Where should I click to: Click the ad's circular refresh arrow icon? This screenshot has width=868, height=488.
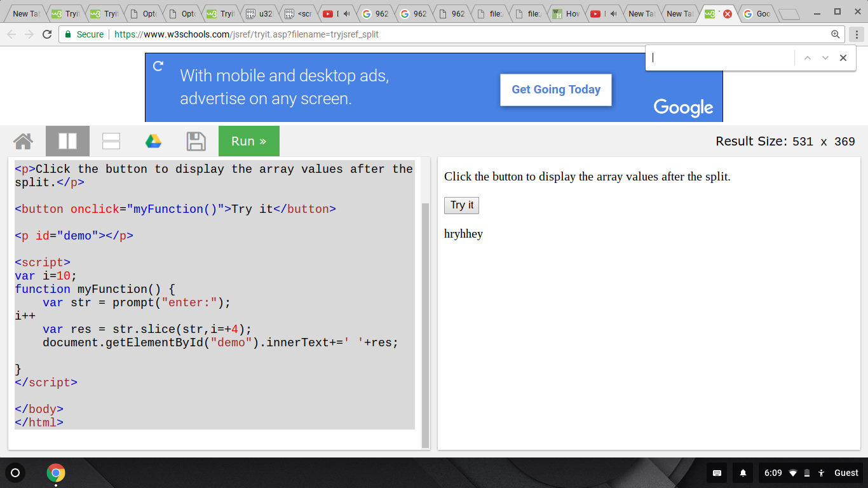click(x=158, y=65)
